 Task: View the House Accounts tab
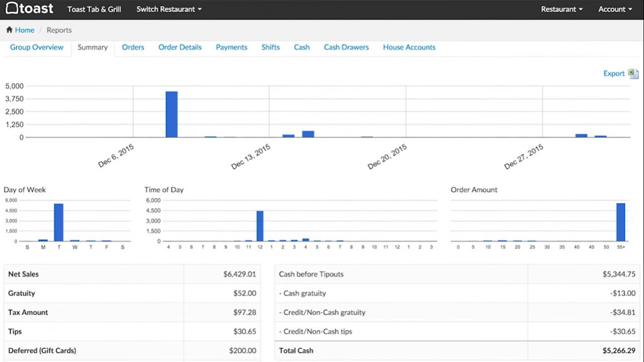click(409, 47)
